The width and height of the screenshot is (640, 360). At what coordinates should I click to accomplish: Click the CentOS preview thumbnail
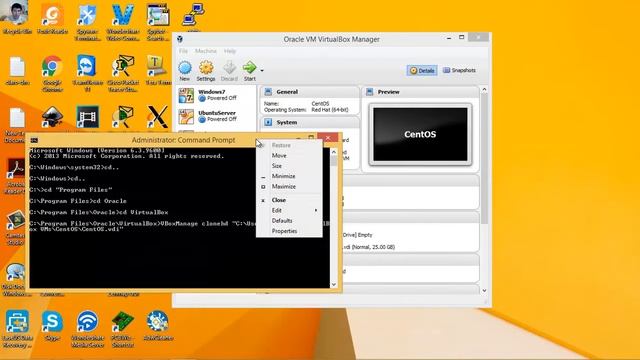click(420, 134)
